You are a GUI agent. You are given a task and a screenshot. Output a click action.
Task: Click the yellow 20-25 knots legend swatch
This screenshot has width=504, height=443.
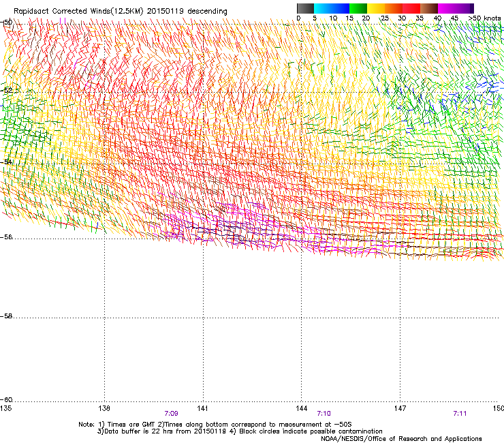point(376,8)
